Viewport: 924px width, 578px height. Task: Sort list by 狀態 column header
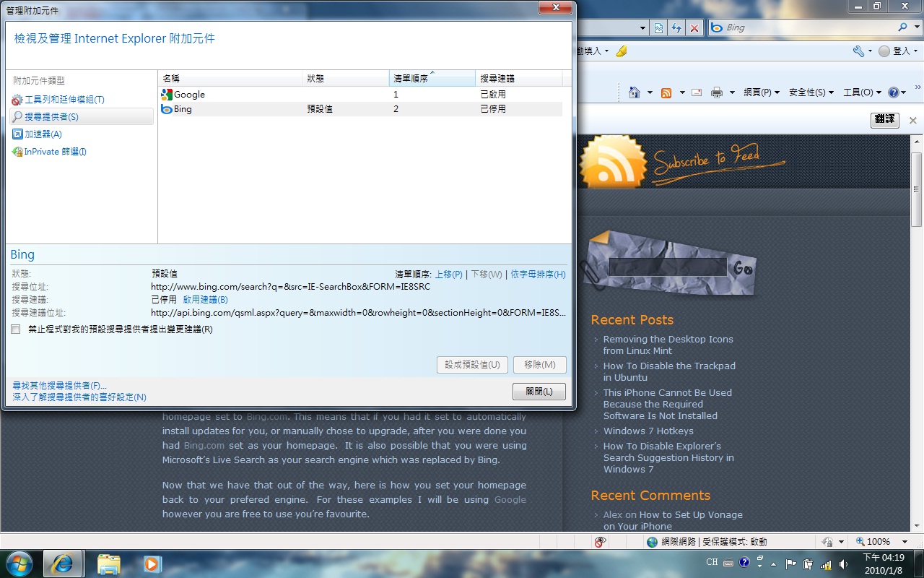point(346,78)
